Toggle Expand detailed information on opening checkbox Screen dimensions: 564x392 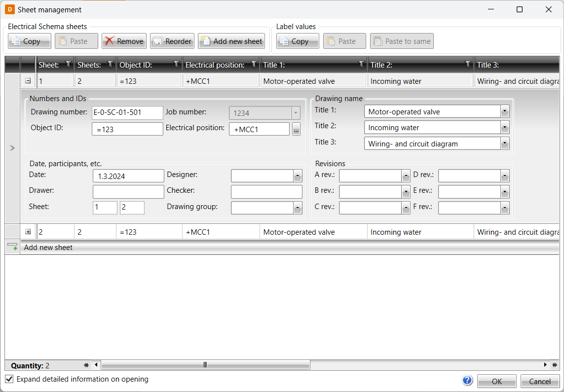pos(9,379)
